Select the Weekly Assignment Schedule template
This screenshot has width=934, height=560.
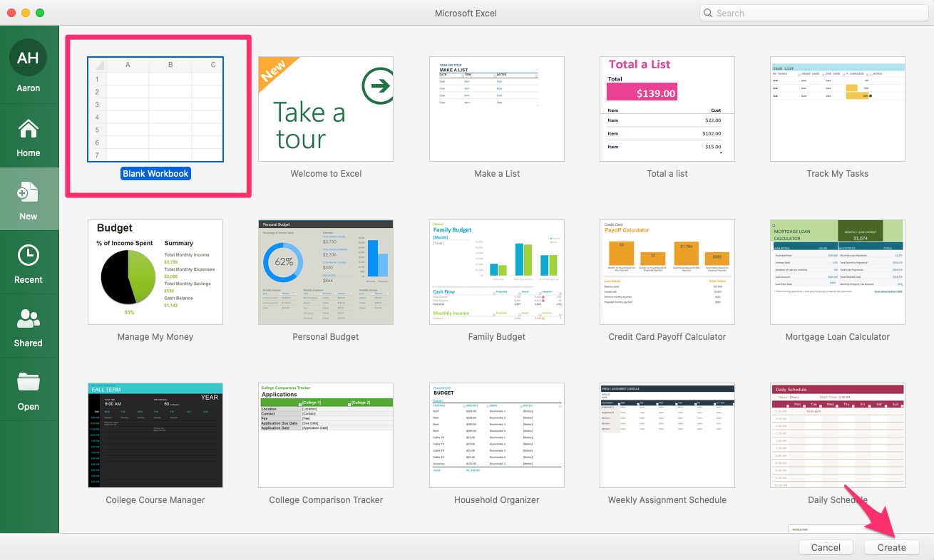(x=667, y=435)
